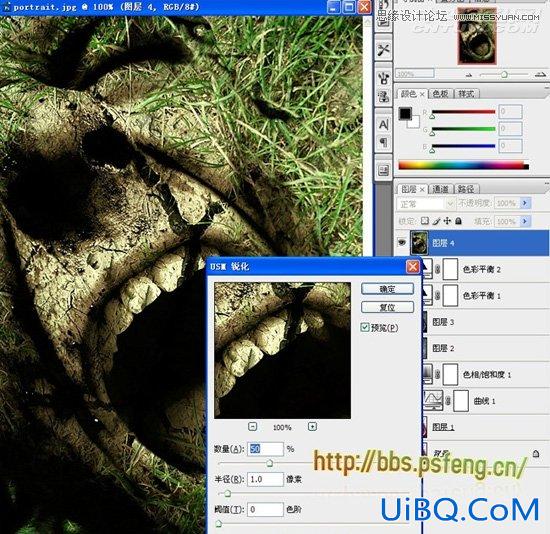Click the G channel slider handle
This screenshot has height=534, width=550.
[432, 133]
